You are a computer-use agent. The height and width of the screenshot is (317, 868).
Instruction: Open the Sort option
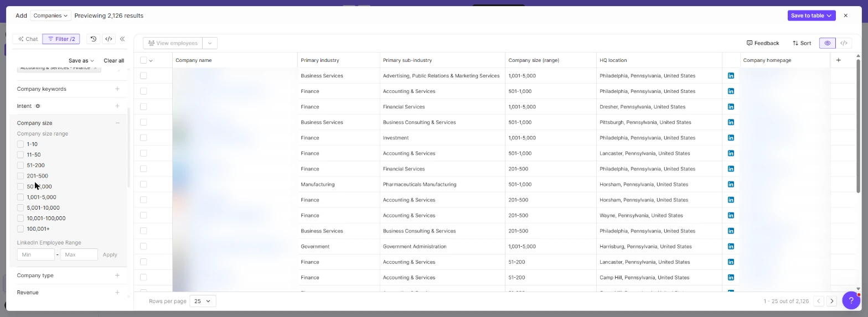[x=802, y=43]
